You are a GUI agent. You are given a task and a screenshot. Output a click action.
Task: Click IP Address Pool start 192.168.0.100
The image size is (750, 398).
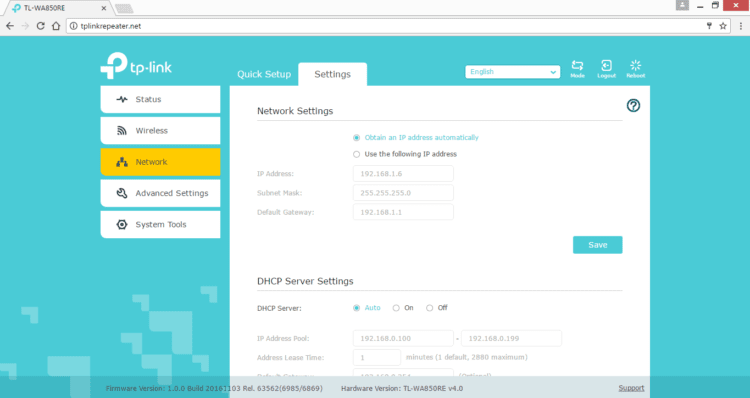[x=403, y=338]
